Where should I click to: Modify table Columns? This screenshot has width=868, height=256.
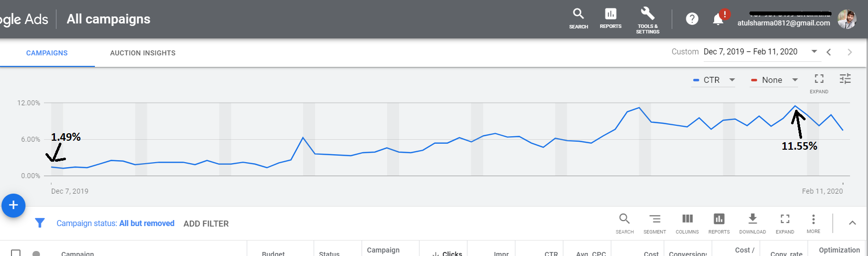(x=687, y=222)
